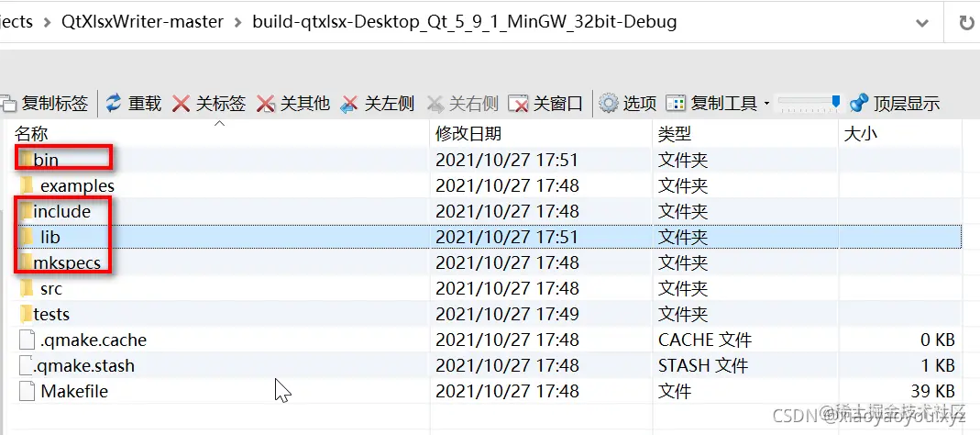Adjust the transparency slider in the toolbar

pyautogui.click(x=809, y=104)
